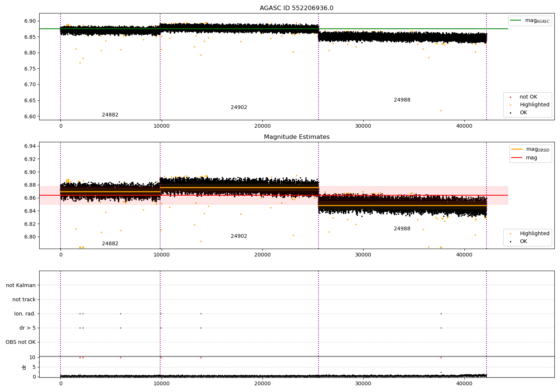
Task: Click y-tick '6.75' in top plot
Action: 30,69
